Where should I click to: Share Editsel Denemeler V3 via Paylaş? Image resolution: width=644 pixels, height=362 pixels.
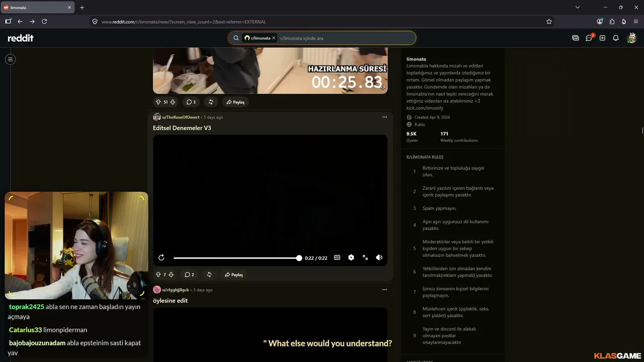(x=233, y=275)
